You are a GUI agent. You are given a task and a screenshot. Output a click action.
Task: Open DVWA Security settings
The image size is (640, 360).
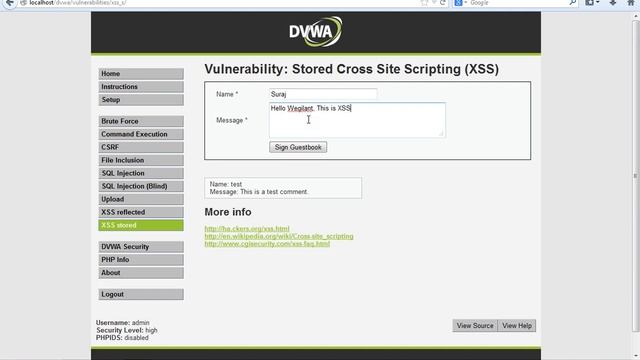[141, 247]
